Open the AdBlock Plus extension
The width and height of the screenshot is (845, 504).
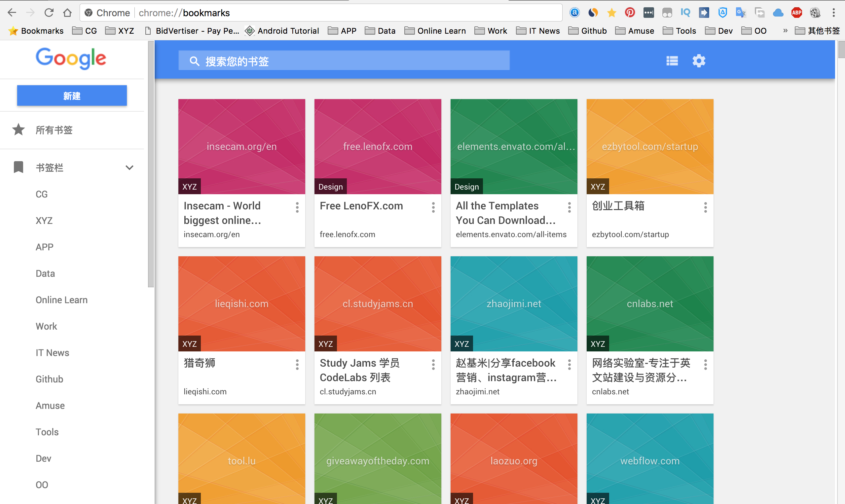click(796, 13)
